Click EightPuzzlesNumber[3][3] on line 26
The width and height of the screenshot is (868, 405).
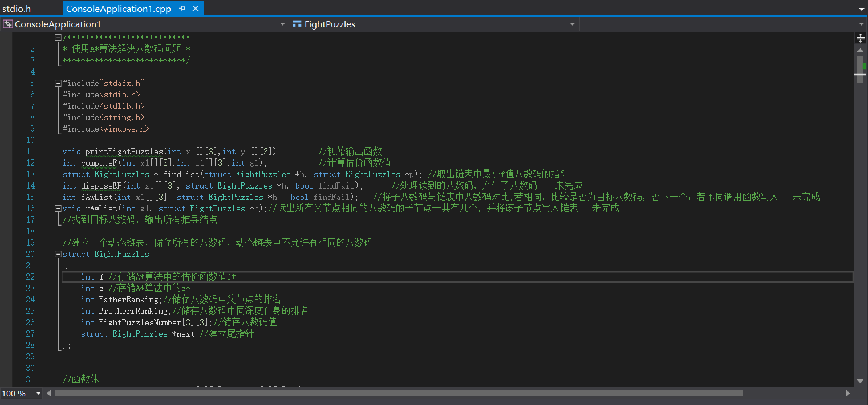point(153,322)
